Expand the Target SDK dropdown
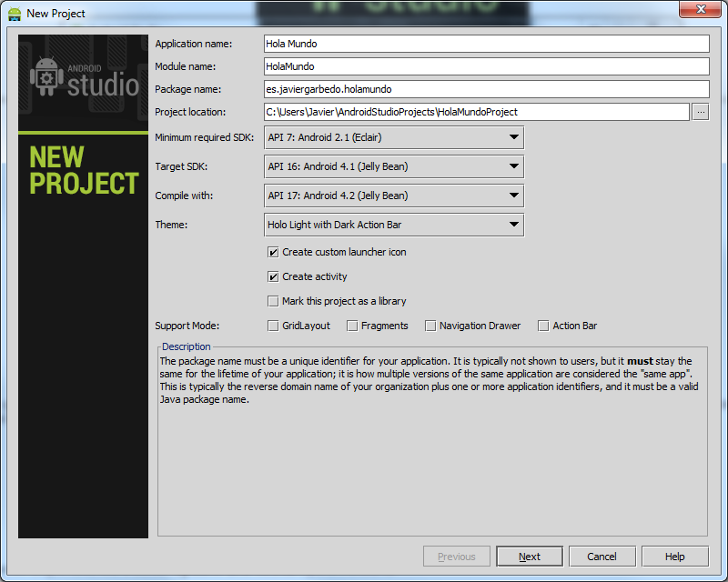The image size is (728, 582). tap(393, 166)
